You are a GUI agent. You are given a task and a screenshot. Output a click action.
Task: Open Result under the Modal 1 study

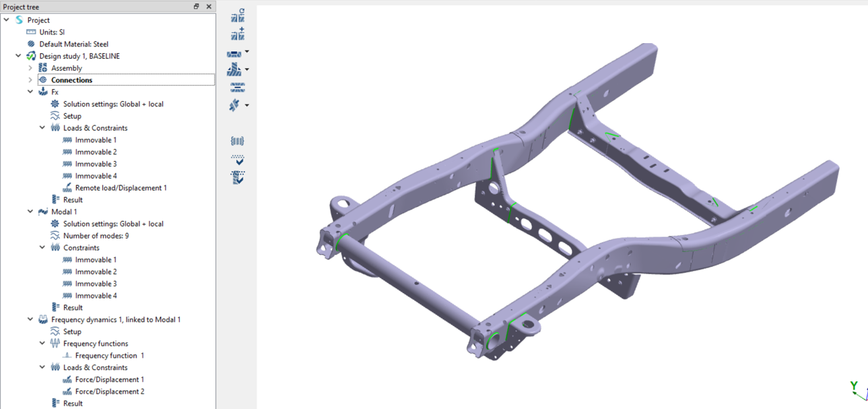pos(73,307)
